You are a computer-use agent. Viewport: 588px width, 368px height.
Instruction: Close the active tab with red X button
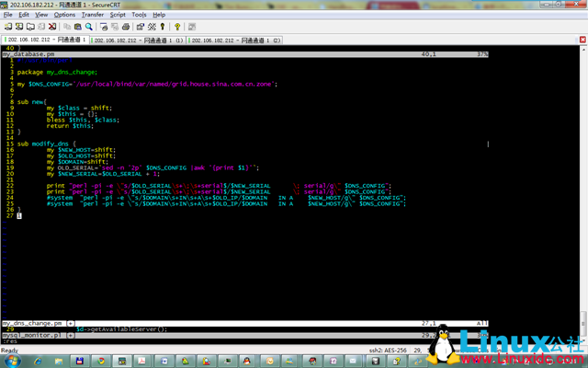(x=581, y=40)
